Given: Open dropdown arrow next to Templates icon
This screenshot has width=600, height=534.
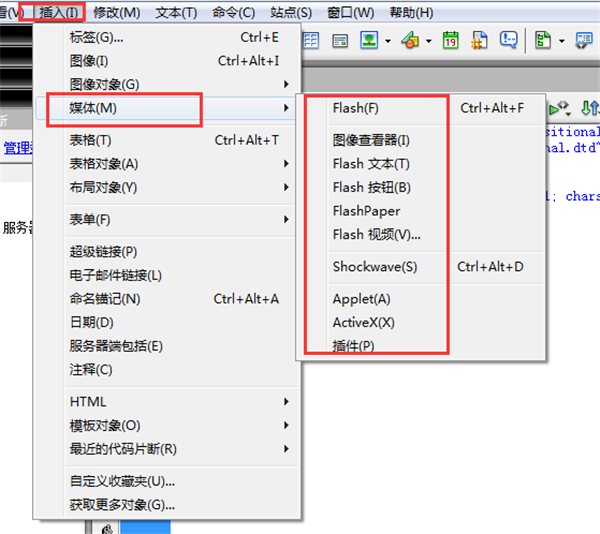Looking at the screenshot, I should 562,42.
